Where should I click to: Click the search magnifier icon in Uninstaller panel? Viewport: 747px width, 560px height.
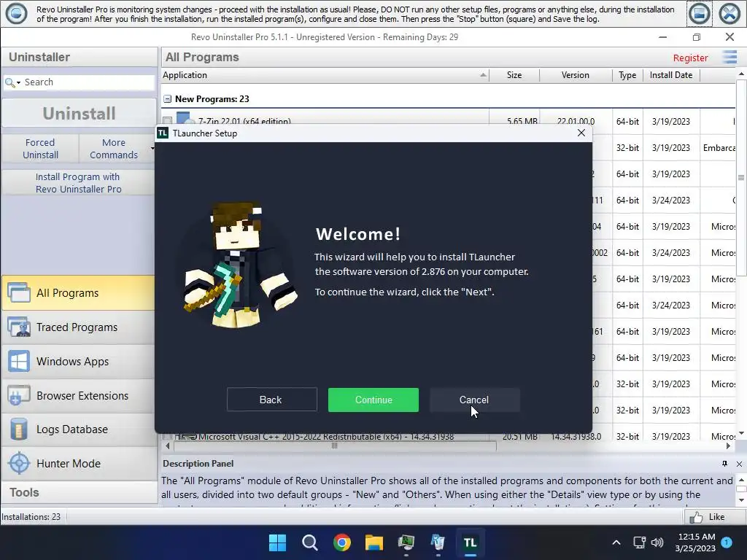[x=9, y=82]
